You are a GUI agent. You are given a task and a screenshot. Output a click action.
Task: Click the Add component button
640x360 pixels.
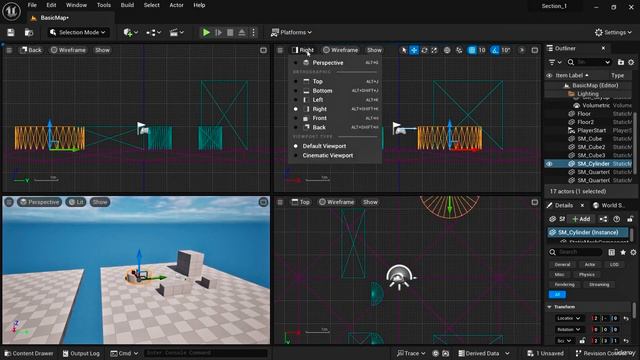point(581,219)
